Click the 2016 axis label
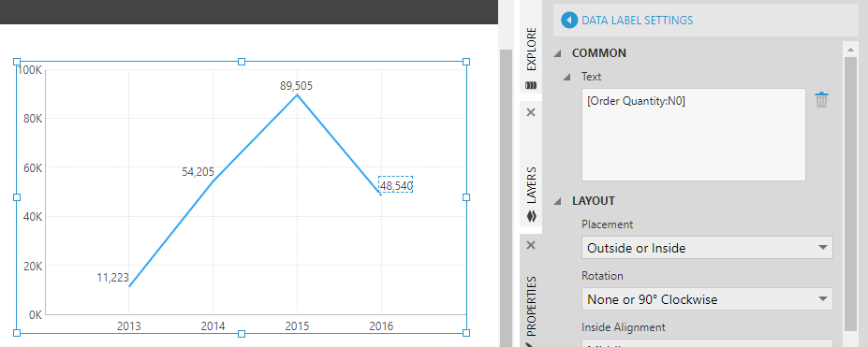The width and height of the screenshot is (868, 347). click(381, 326)
